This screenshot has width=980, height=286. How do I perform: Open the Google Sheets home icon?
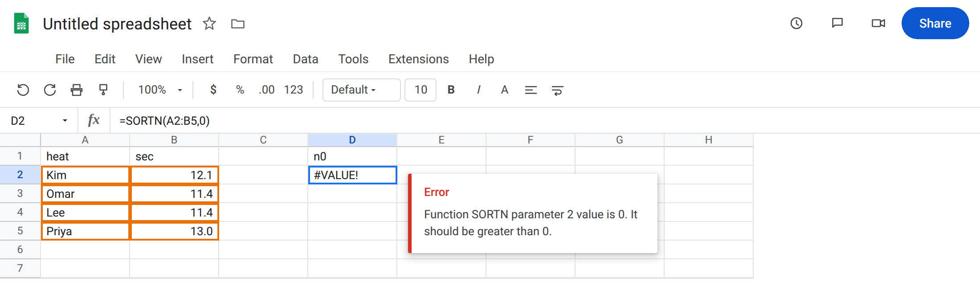(21, 24)
